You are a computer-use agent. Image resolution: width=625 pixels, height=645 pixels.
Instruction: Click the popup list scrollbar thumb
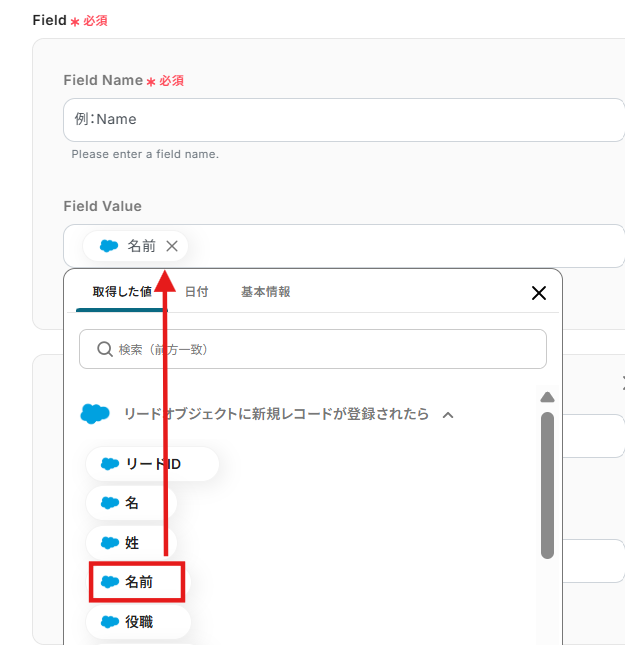[547, 485]
